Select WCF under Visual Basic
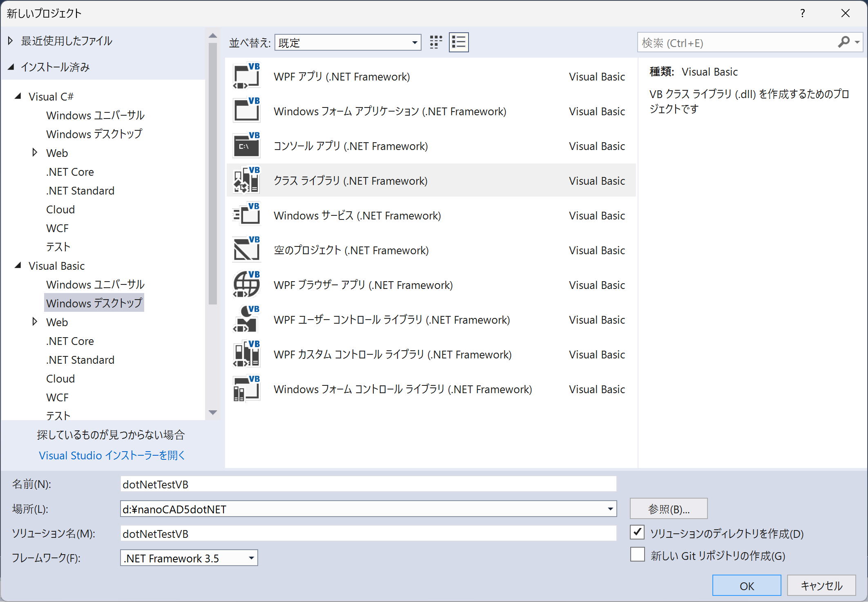Image resolution: width=868 pixels, height=602 pixels. click(x=57, y=397)
